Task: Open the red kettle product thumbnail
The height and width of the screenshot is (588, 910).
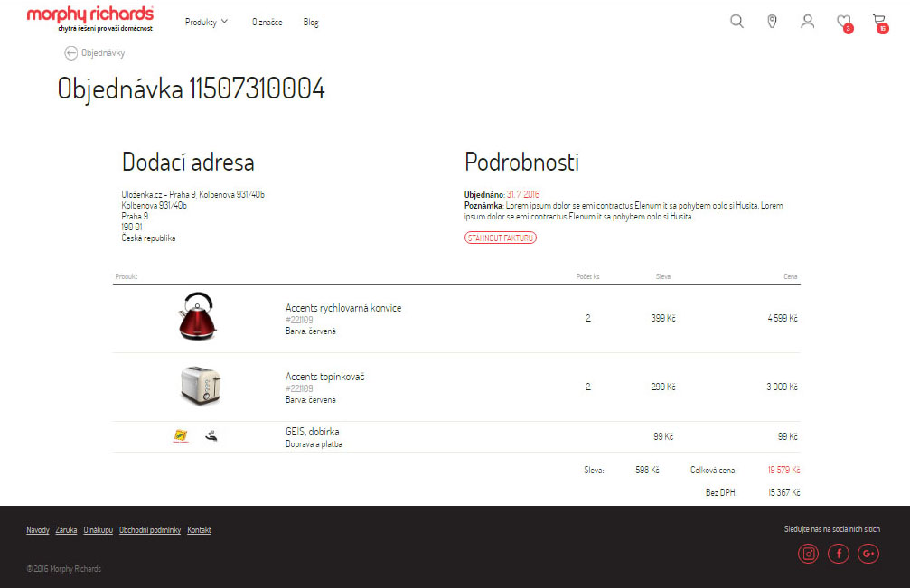Action: [197, 316]
